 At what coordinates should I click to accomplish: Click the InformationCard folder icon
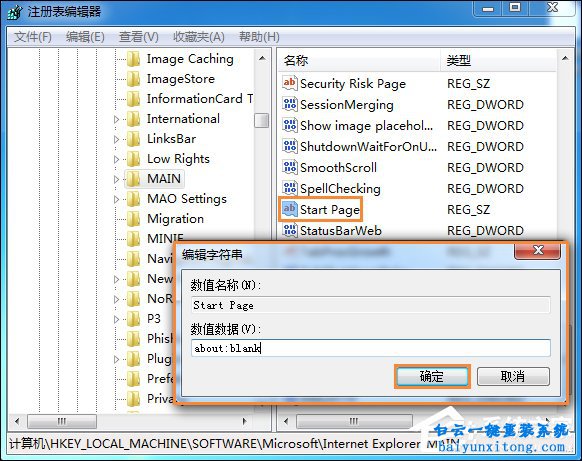pos(133,99)
